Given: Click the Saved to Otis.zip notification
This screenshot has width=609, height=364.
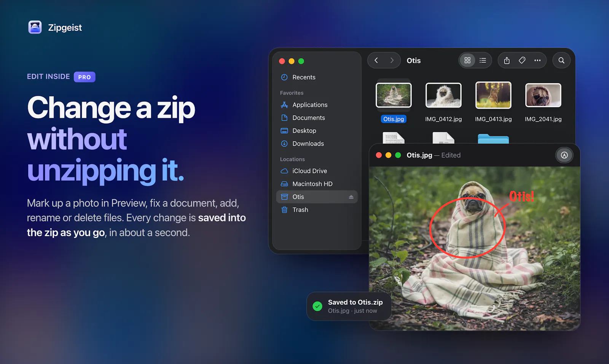Looking at the screenshot, I should point(349,306).
